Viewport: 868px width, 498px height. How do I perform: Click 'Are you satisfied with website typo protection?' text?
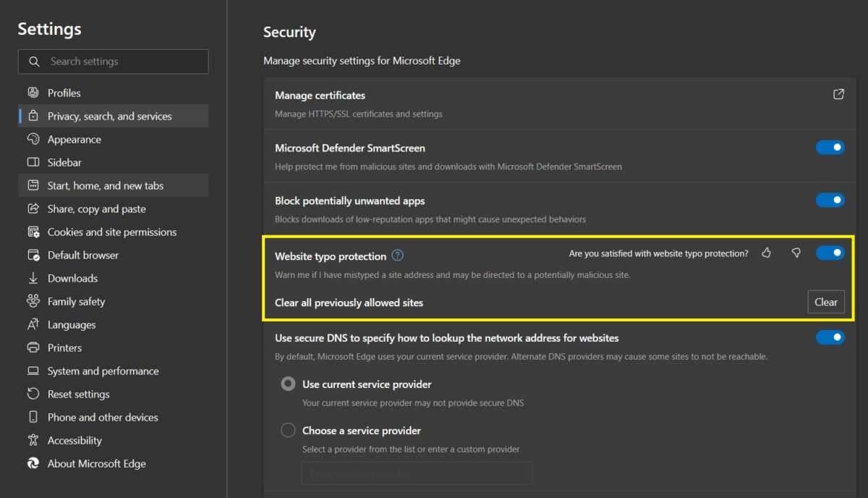tap(658, 253)
